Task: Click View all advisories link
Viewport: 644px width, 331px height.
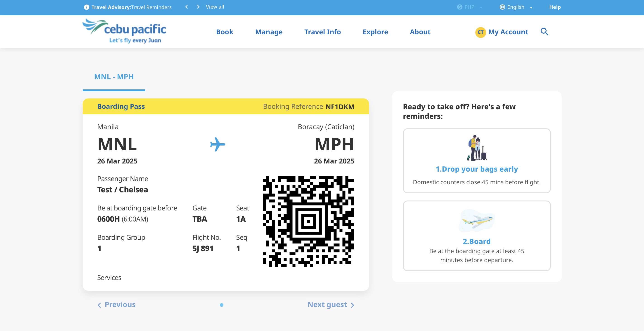Action: [x=215, y=7]
